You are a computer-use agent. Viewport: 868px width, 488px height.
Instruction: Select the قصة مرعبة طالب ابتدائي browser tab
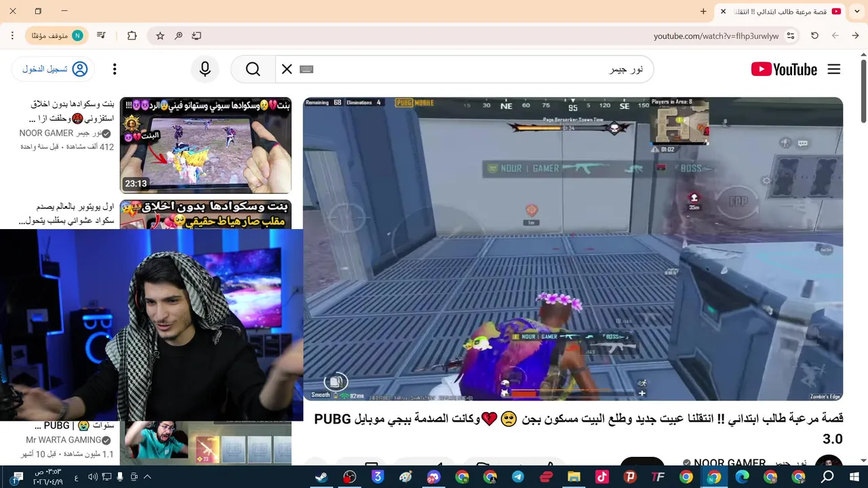point(780,12)
